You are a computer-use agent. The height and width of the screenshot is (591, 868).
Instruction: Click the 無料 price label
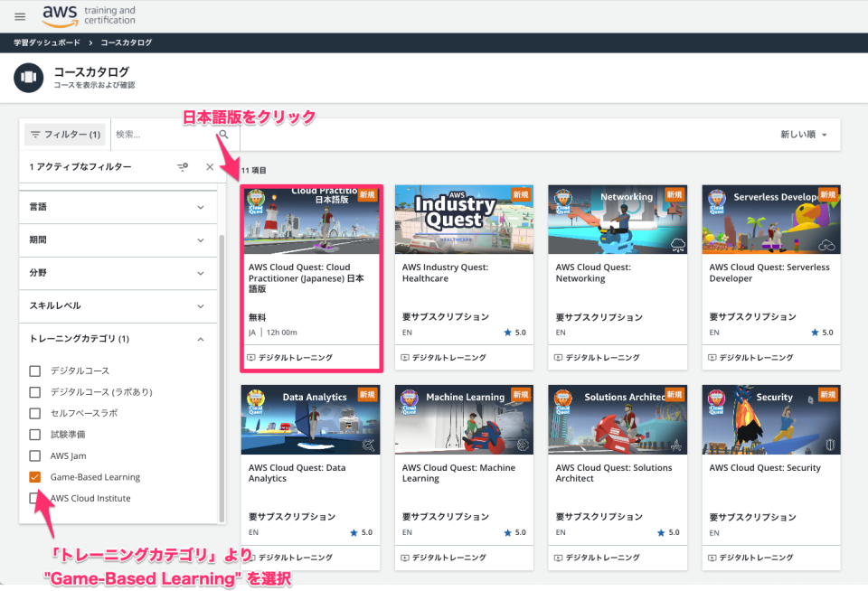pos(258,317)
